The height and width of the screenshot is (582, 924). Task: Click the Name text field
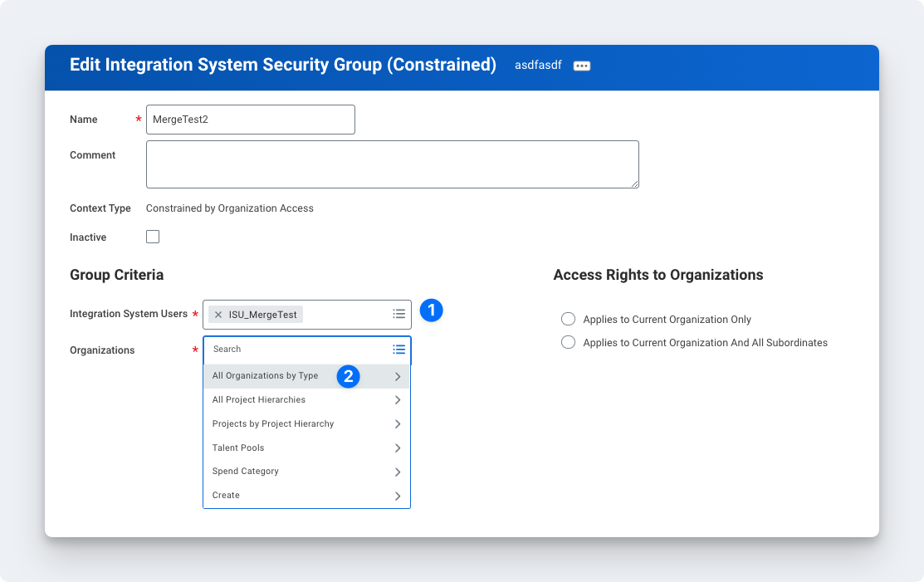[250, 120]
